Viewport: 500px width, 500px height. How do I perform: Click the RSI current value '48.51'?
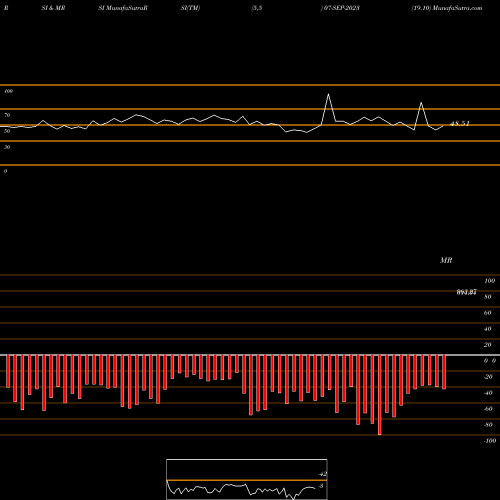click(460, 124)
